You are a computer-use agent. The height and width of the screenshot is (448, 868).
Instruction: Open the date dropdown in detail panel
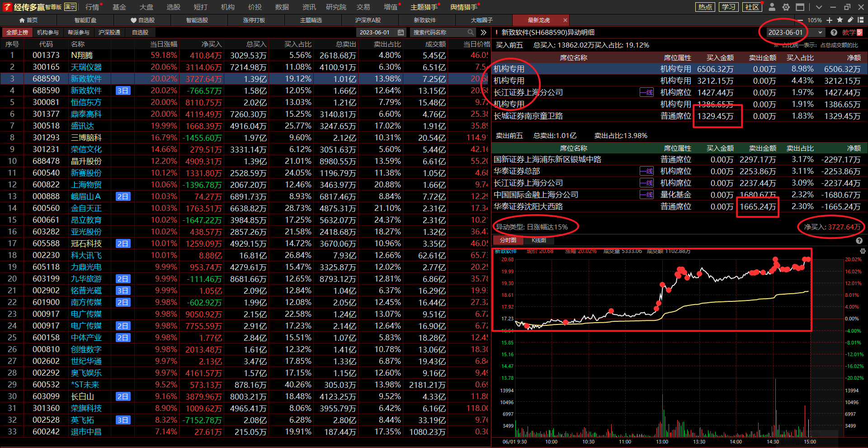[820, 33]
